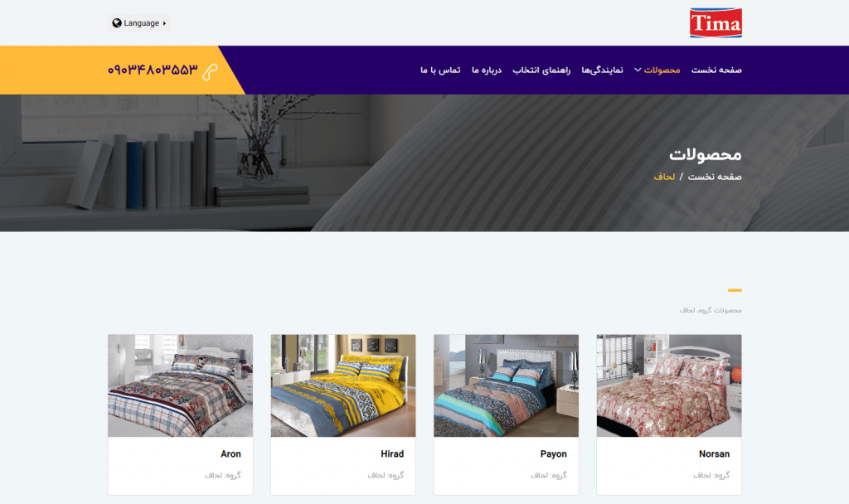Screen dimensions: 849x504
Task: Click the phone handset icon
Action: (x=210, y=71)
